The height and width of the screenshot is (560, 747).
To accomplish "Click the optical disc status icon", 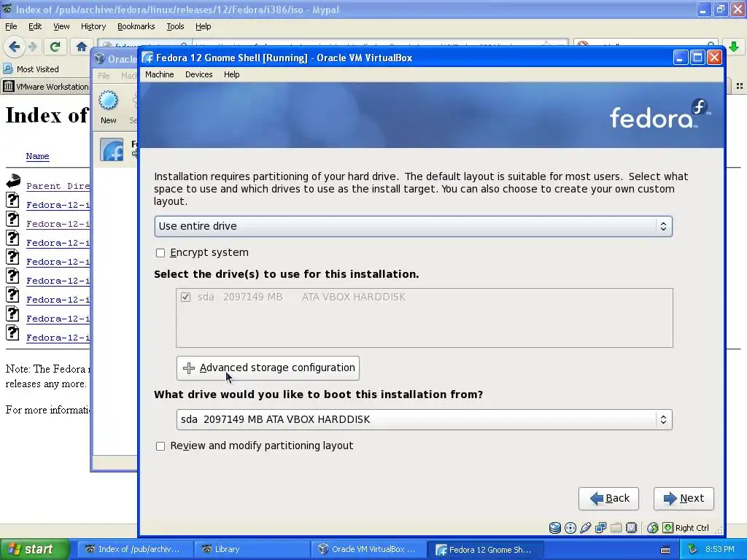I will [570, 528].
